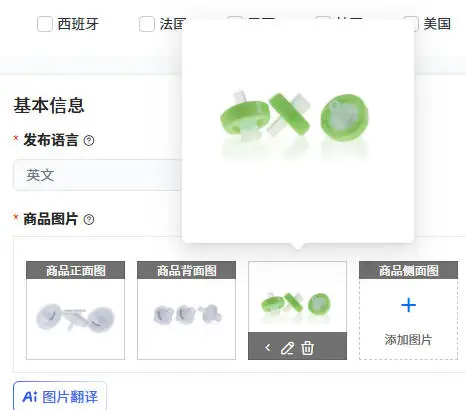Select the 商品正面图 grey filter thumbnail
This screenshot has width=466, height=410.
point(75,318)
